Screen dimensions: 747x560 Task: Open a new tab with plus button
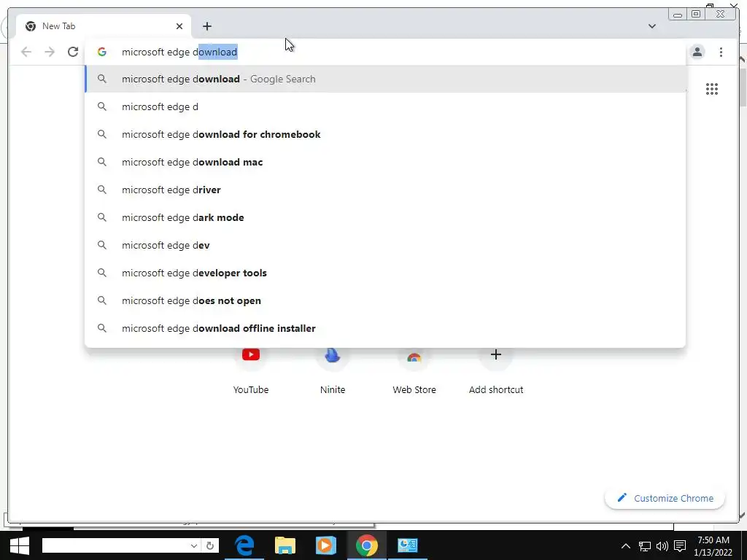click(x=206, y=26)
